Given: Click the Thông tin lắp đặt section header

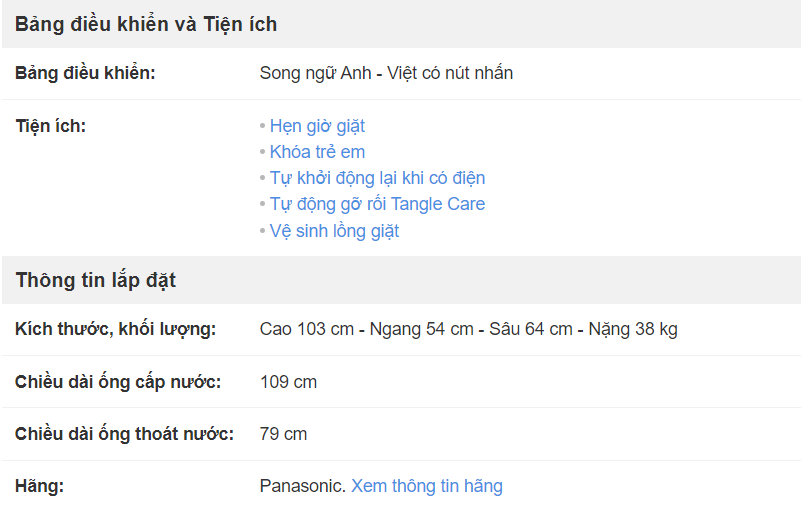Looking at the screenshot, I should click(x=96, y=280).
